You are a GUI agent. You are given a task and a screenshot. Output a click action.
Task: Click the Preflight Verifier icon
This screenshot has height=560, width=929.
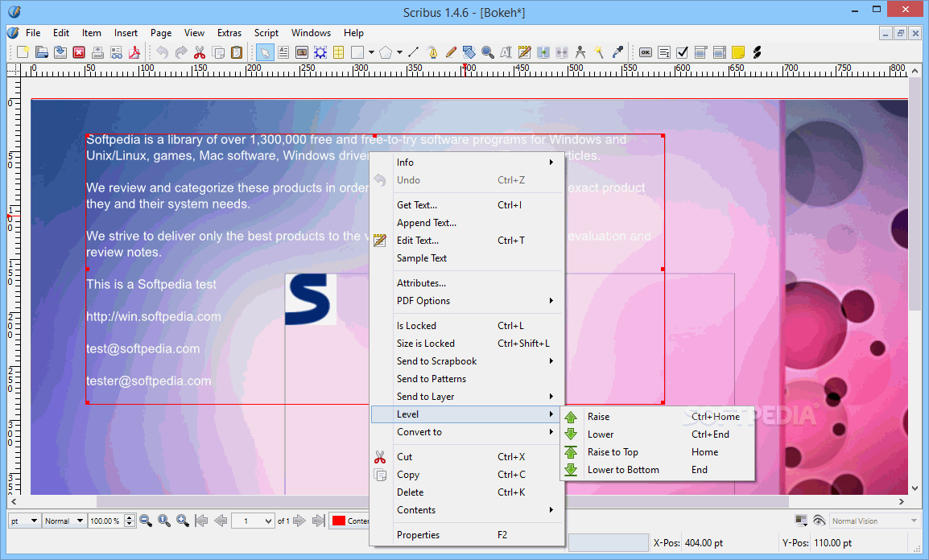click(x=116, y=52)
